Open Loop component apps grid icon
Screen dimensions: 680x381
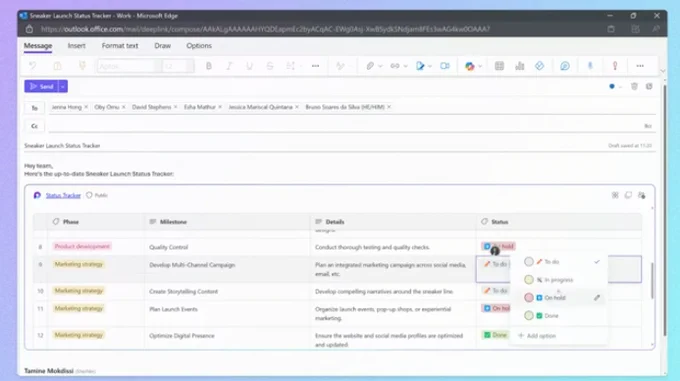point(615,195)
